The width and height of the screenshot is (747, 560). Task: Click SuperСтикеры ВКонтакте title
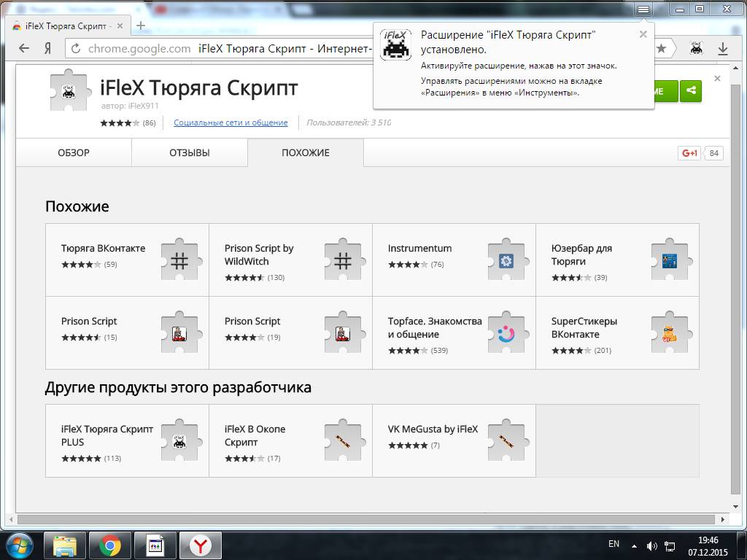tap(584, 327)
